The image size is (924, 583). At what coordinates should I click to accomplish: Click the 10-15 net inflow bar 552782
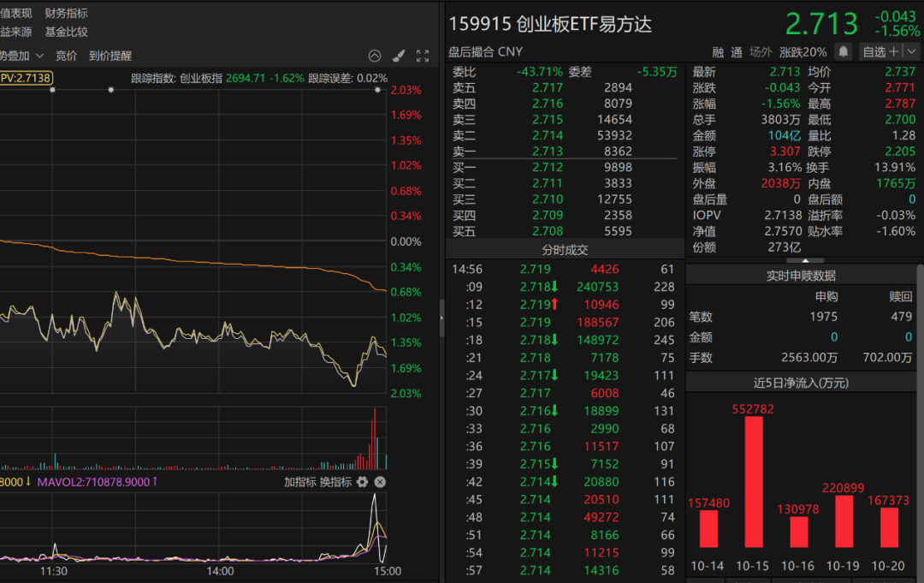coord(754,482)
